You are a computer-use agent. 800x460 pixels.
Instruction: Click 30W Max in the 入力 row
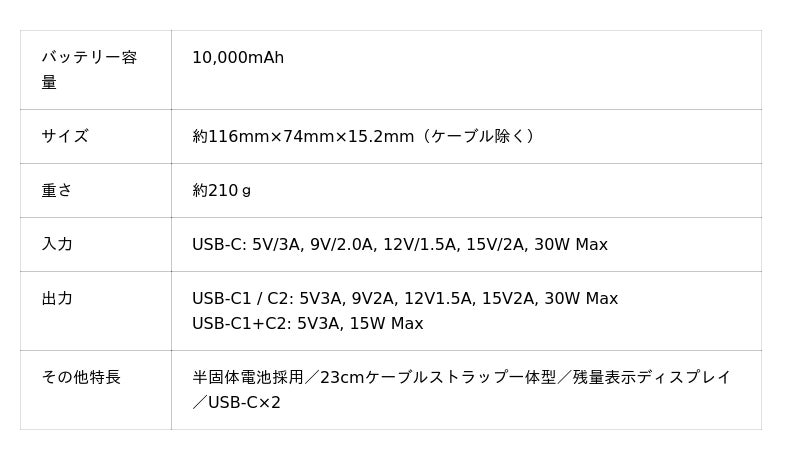(570, 244)
